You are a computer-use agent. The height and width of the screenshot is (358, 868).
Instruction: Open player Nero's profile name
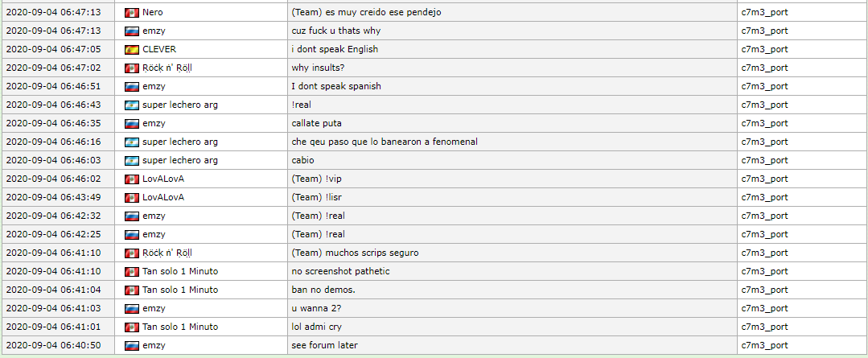(152, 13)
